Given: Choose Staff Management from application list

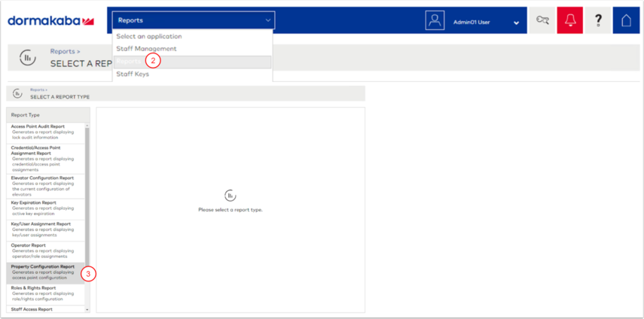Looking at the screenshot, I should [x=146, y=49].
